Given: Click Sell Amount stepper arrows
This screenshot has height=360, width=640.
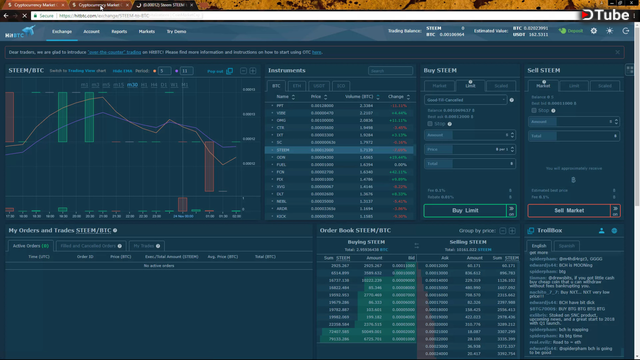Looking at the screenshot, I should [616, 122].
